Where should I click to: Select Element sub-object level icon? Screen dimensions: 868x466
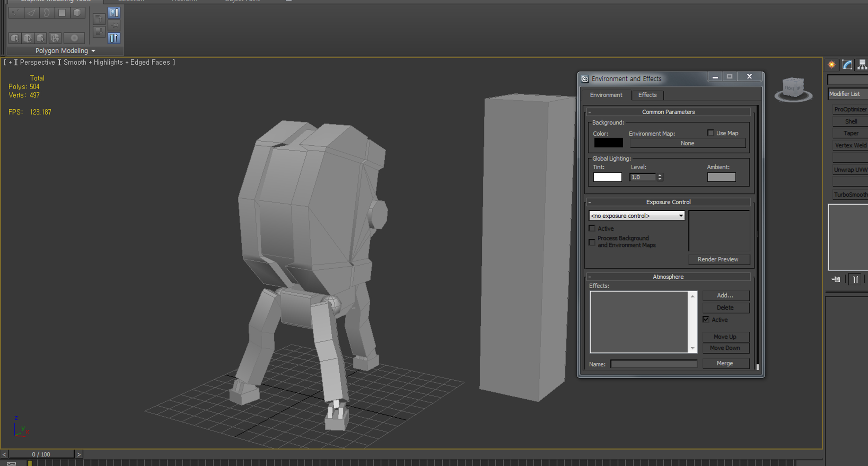(x=77, y=13)
